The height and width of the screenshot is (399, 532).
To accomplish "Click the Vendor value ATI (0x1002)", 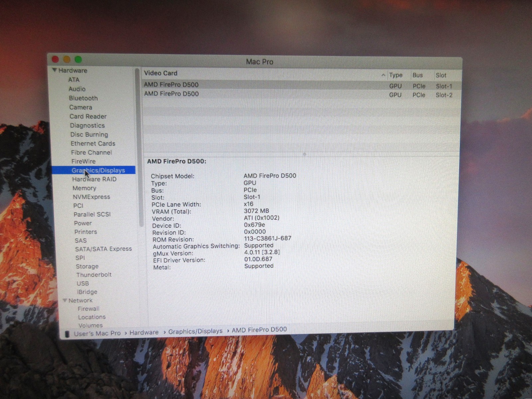I will 261,218.
